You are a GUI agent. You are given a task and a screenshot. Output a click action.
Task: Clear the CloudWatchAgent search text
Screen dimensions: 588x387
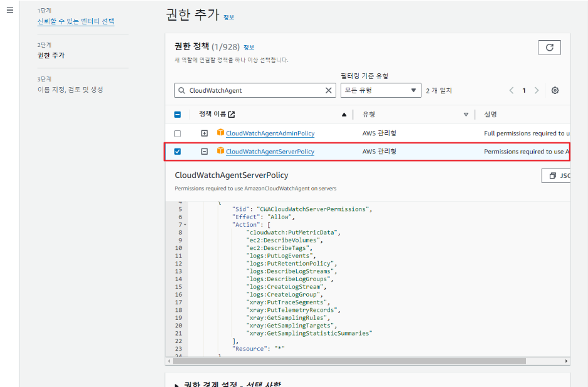[x=329, y=90]
